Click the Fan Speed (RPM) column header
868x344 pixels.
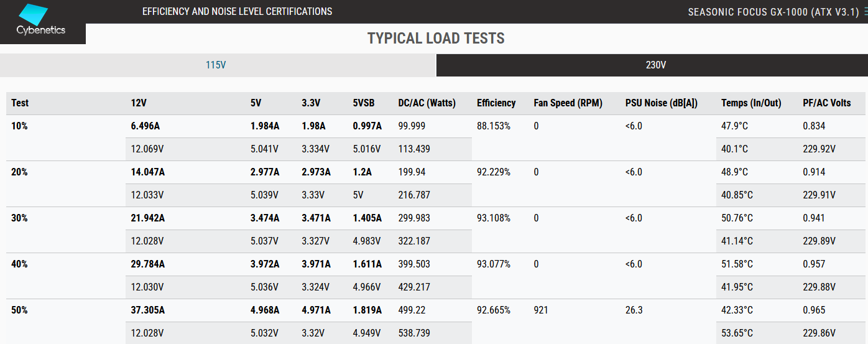coord(568,103)
